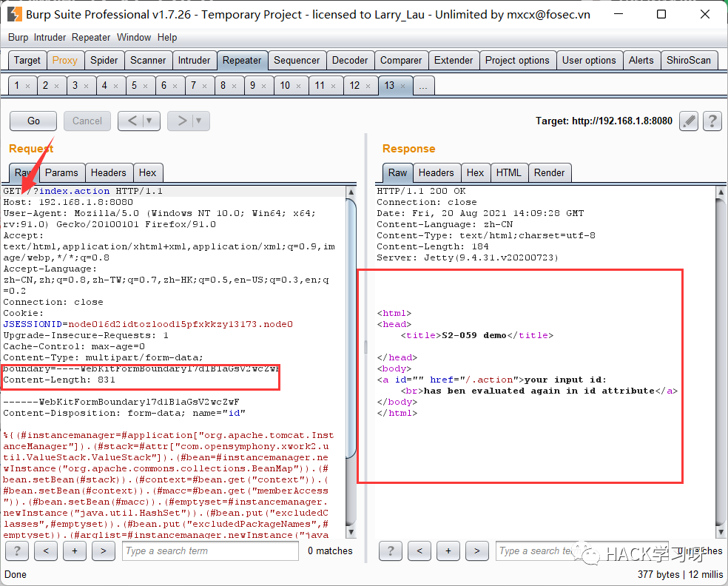Viewport: 728px width, 586px height.
Task: Switch to the Comparer tab
Action: pyautogui.click(x=401, y=61)
